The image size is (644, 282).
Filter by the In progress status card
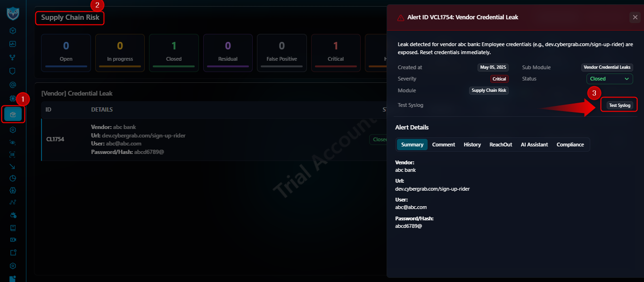(x=120, y=53)
